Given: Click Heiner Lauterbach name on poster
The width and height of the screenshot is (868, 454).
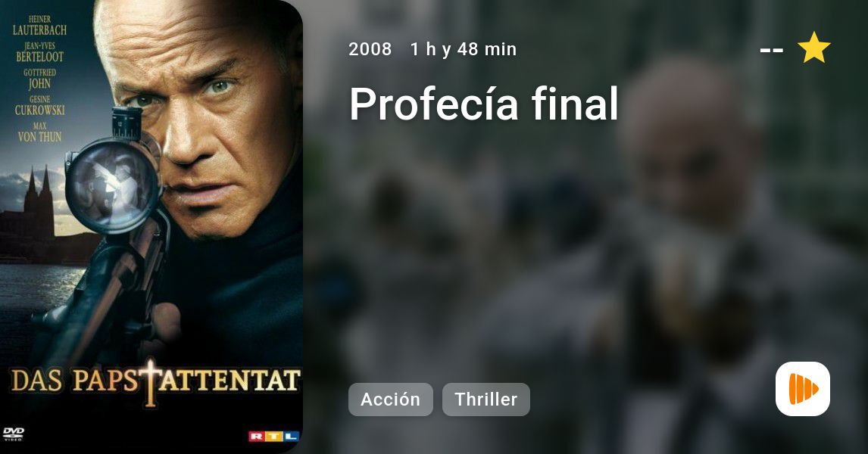Looking at the screenshot, I should 39,26.
